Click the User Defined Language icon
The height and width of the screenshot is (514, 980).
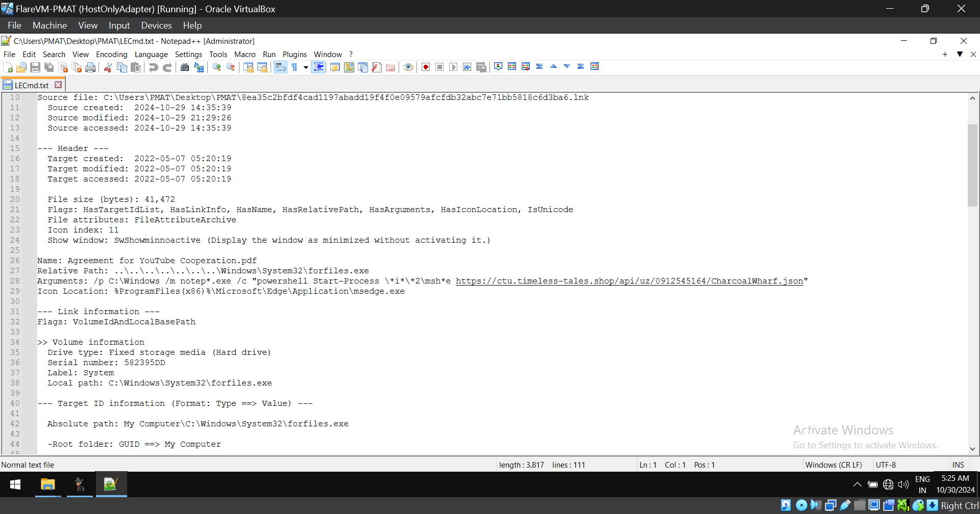pyautogui.click(x=335, y=67)
